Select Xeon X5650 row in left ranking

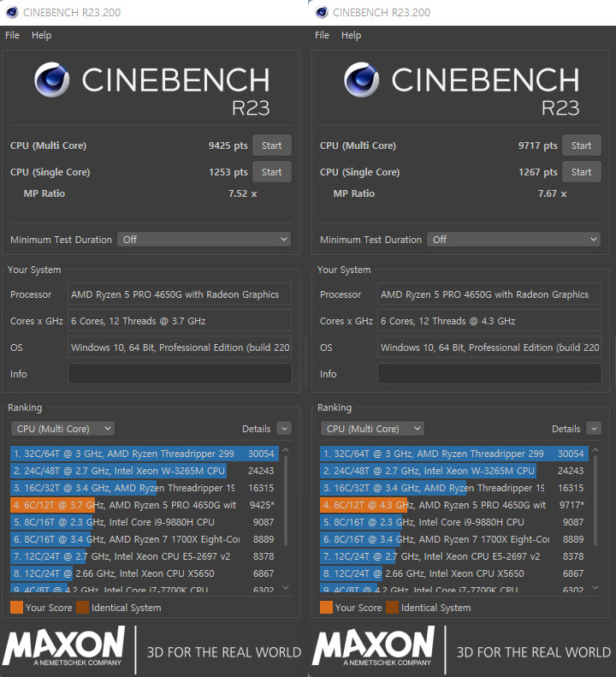pos(145,573)
